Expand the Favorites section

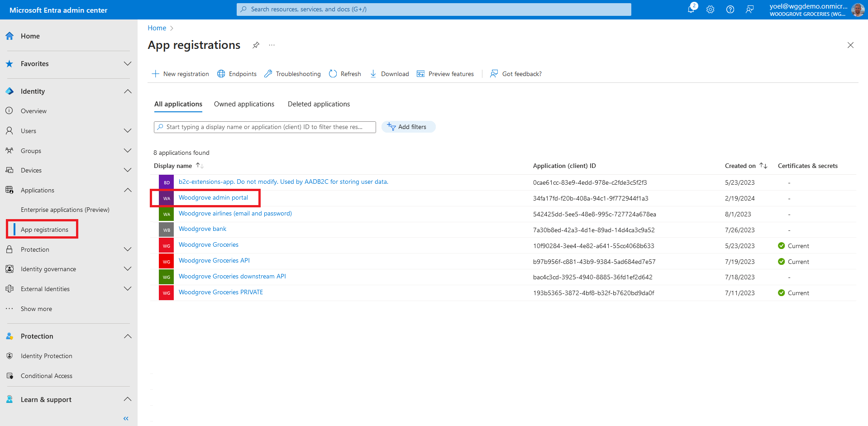click(x=128, y=64)
